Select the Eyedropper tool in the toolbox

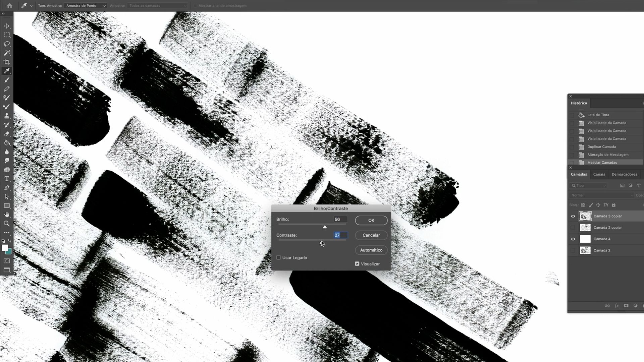7,71
